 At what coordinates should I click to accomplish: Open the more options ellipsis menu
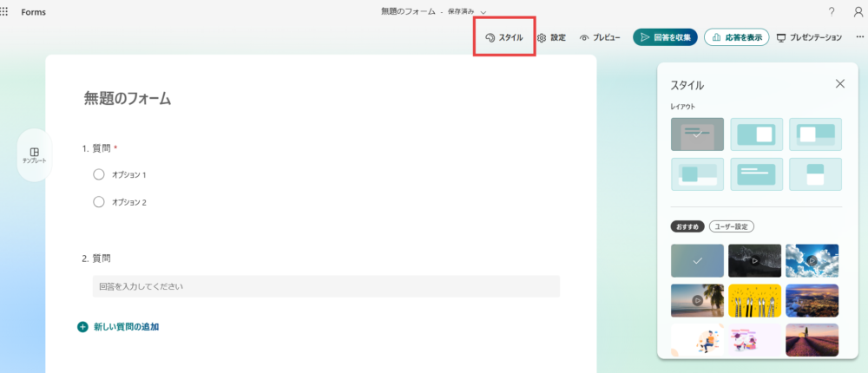tap(859, 37)
